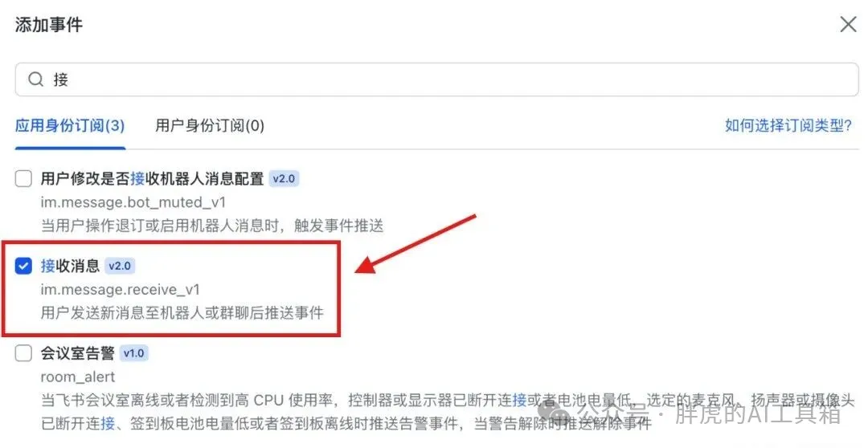Focus the event search input field
The width and height of the screenshot is (868, 448).
tap(436, 79)
